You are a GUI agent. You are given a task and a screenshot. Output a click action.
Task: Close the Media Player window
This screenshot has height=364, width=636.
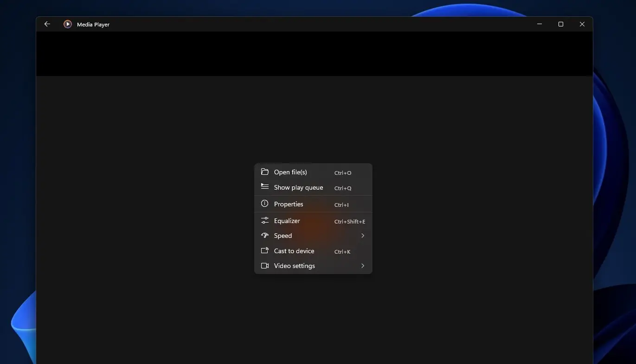click(582, 24)
